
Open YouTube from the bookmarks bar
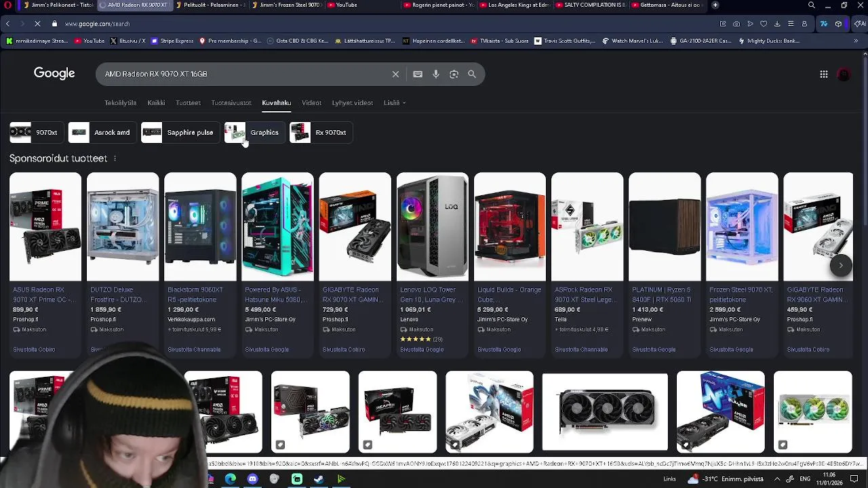(89, 41)
